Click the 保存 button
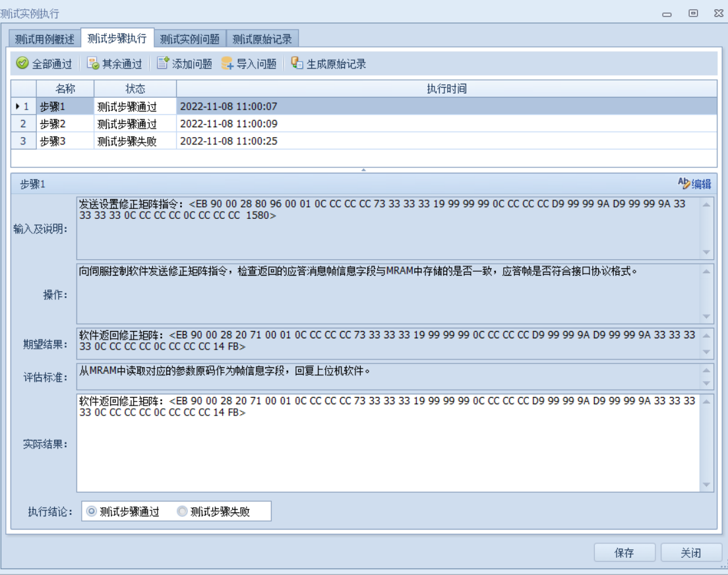 click(x=624, y=553)
